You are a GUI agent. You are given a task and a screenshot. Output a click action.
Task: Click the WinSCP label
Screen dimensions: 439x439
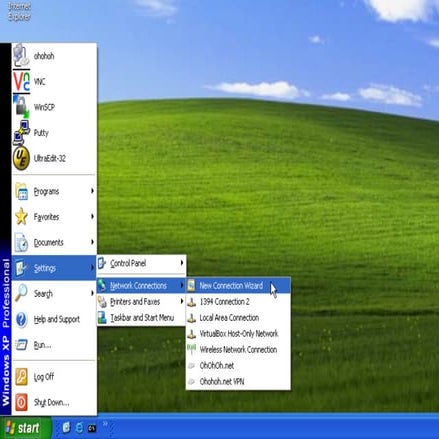(44, 107)
